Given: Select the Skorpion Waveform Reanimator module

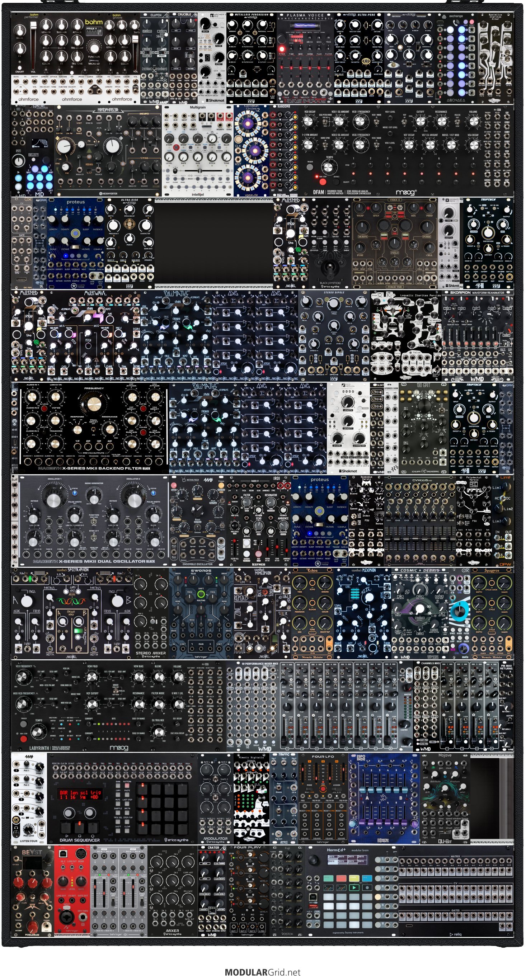Looking at the screenshot, I should [477, 336].
